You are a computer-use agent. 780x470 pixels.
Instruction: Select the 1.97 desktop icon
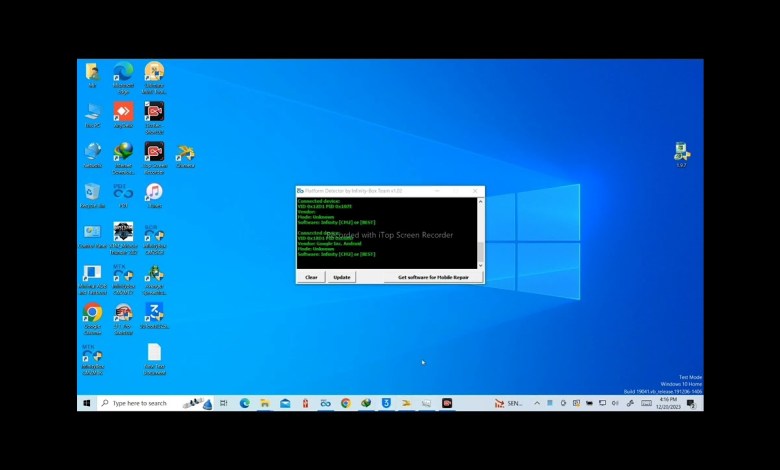click(x=682, y=155)
